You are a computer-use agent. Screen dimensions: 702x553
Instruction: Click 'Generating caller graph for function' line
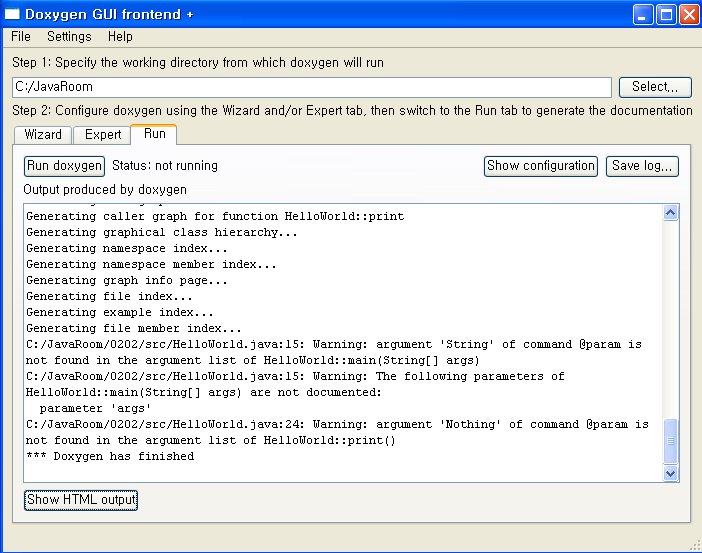215,216
